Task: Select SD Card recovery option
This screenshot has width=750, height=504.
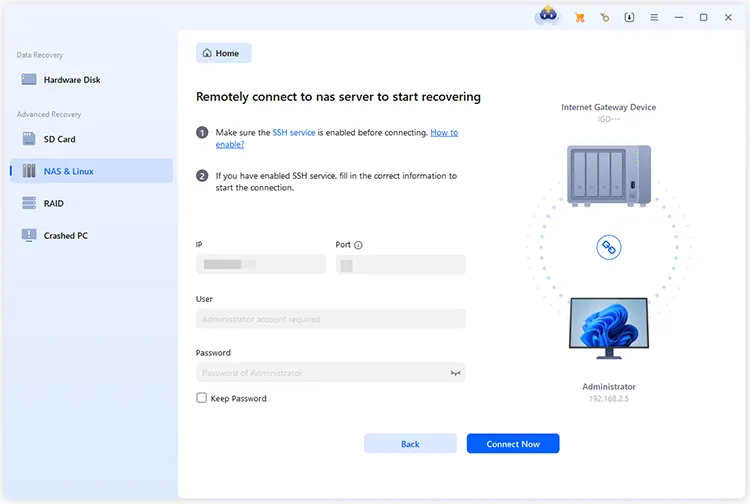Action: (91, 139)
